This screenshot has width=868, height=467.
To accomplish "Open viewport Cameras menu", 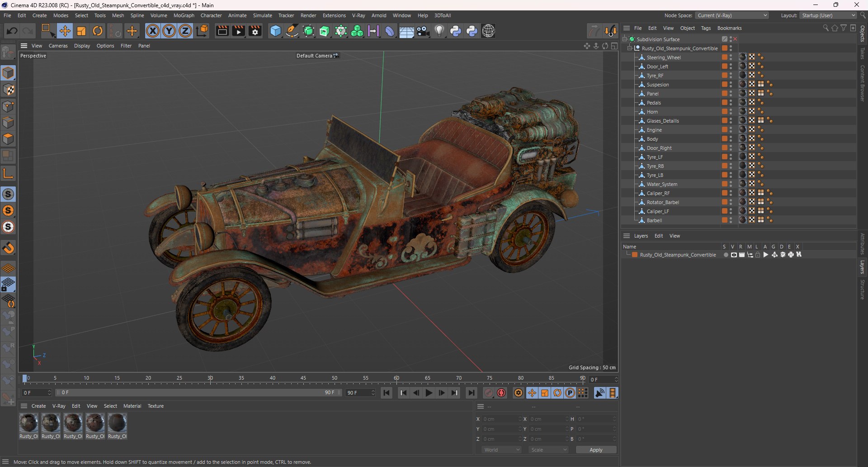I will tap(58, 46).
